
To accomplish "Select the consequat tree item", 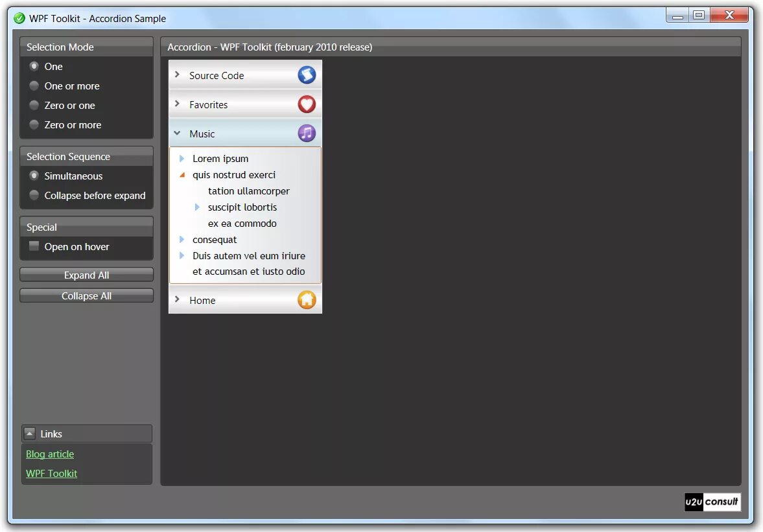I will (215, 239).
